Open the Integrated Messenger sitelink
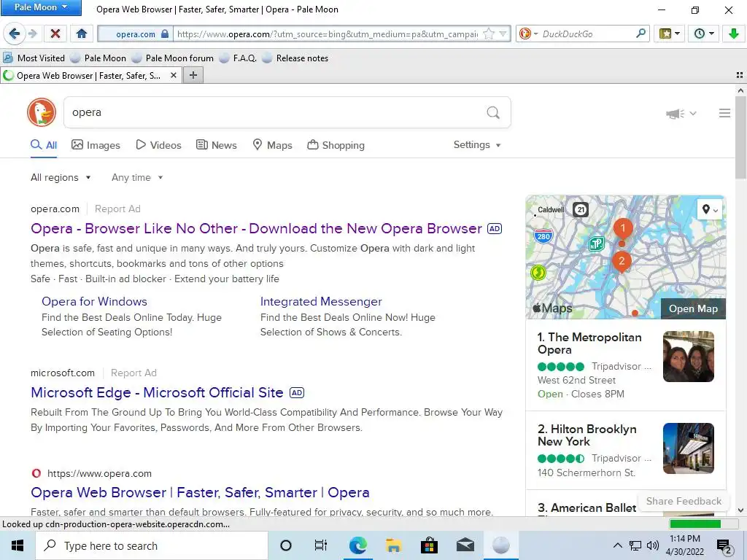747x560 pixels. tap(321, 301)
